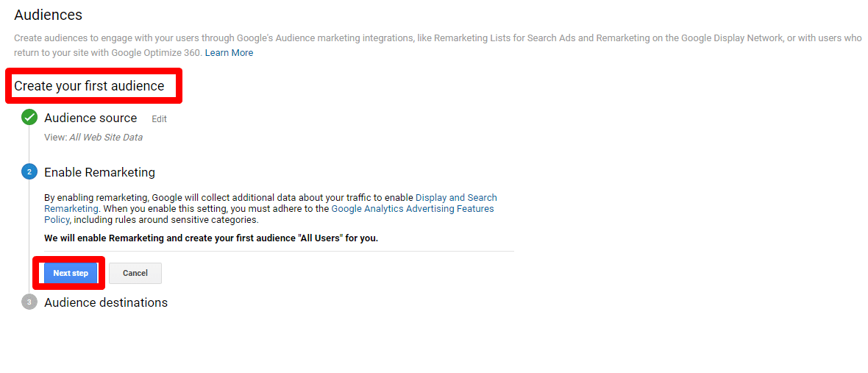Open Google Analytics Advertising Features Policy link
This screenshot has width=868, height=373.
tap(413, 209)
